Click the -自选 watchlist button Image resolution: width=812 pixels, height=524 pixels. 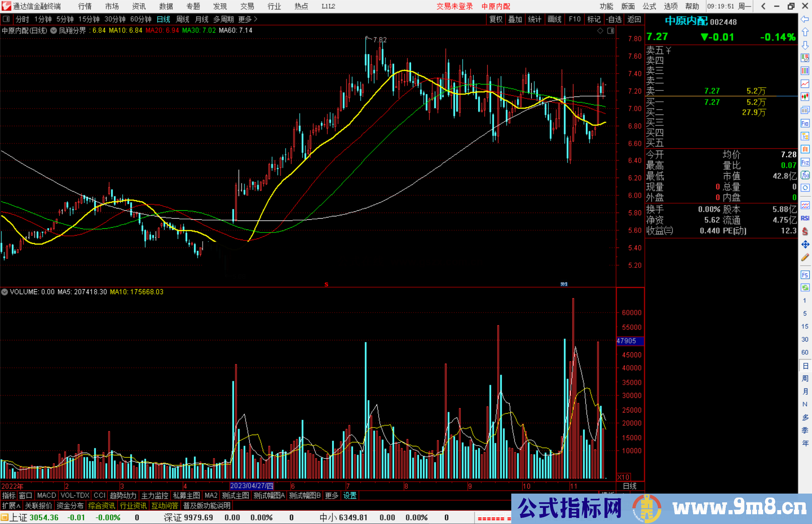click(614, 19)
